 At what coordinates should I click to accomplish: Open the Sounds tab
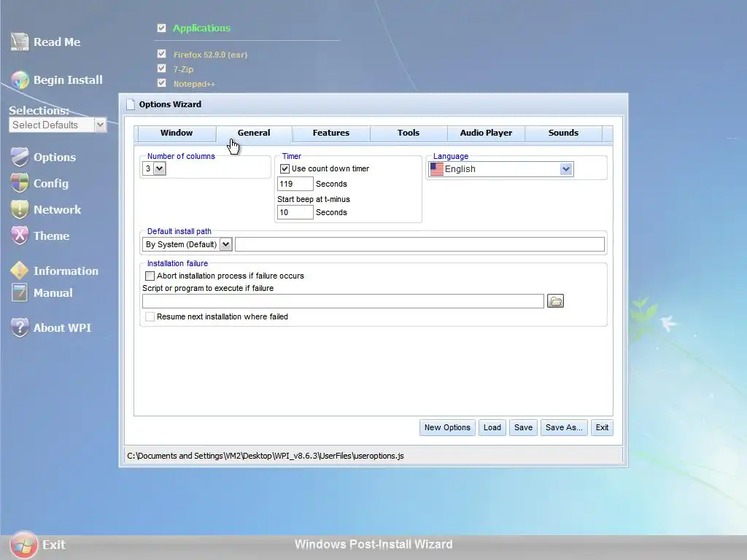pos(563,133)
